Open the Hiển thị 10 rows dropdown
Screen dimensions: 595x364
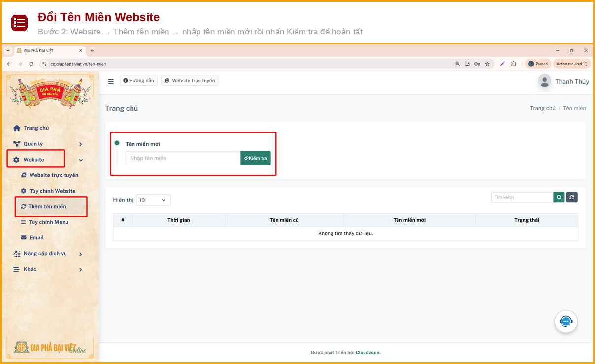pyautogui.click(x=153, y=200)
